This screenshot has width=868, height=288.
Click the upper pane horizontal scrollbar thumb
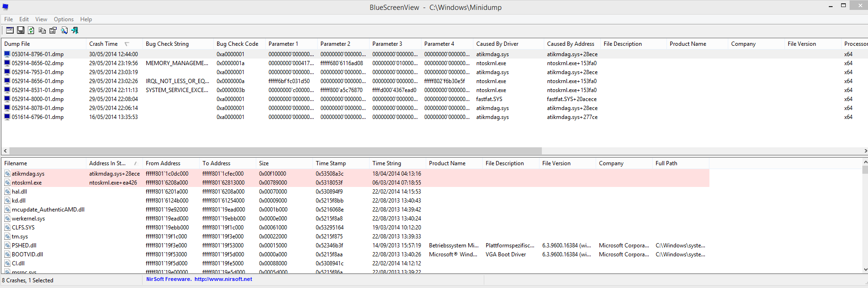tap(276, 151)
